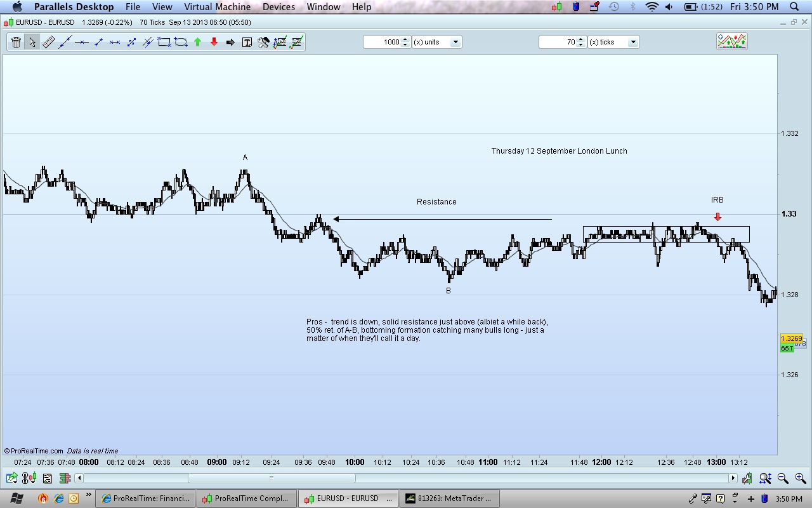
Task: Select the text annotation tool
Action: [x=247, y=42]
